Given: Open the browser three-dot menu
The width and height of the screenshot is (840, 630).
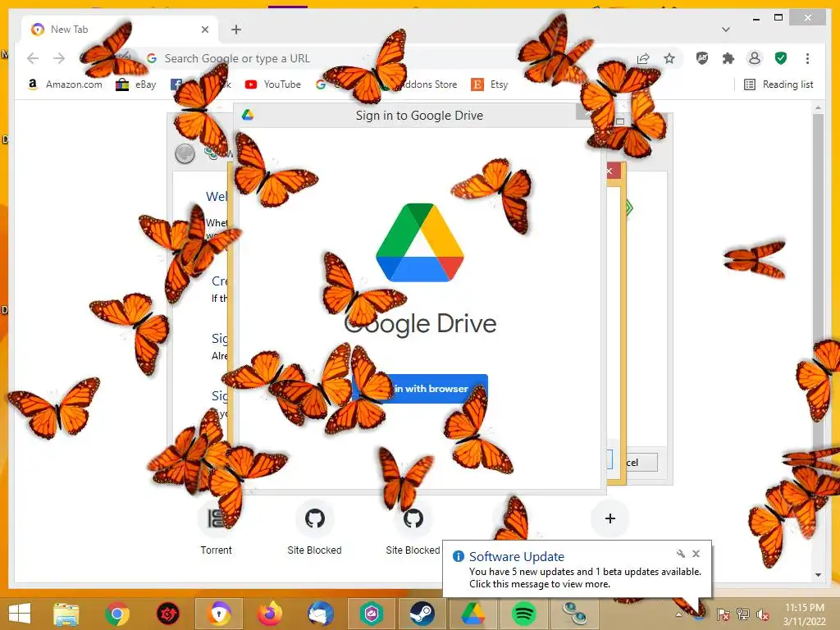Looking at the screenshot, I should [x=807, y=58].
